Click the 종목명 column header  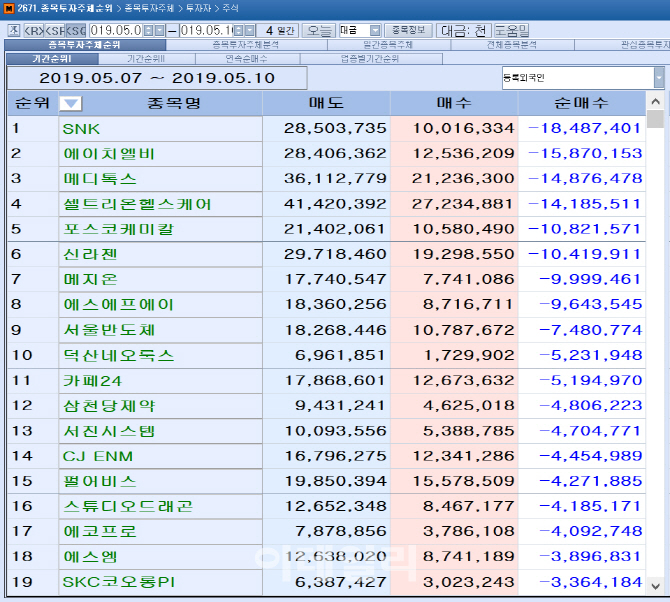coord(173,103)
